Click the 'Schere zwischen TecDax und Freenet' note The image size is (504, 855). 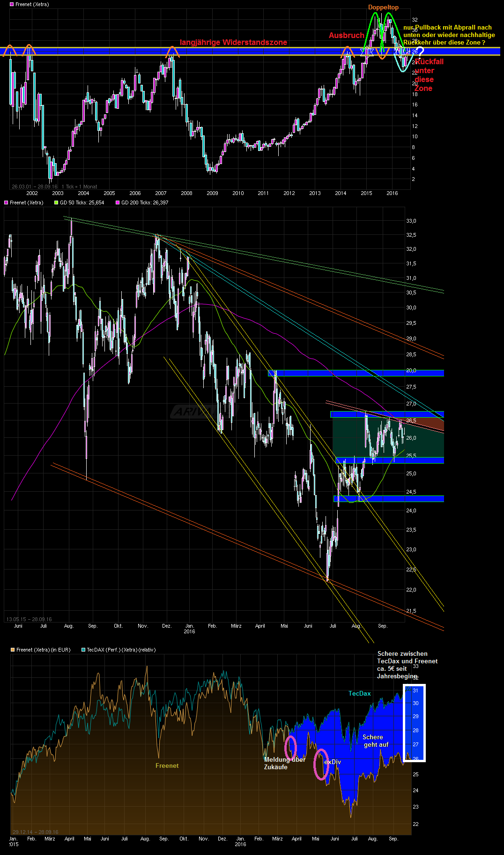click(408, 665)
